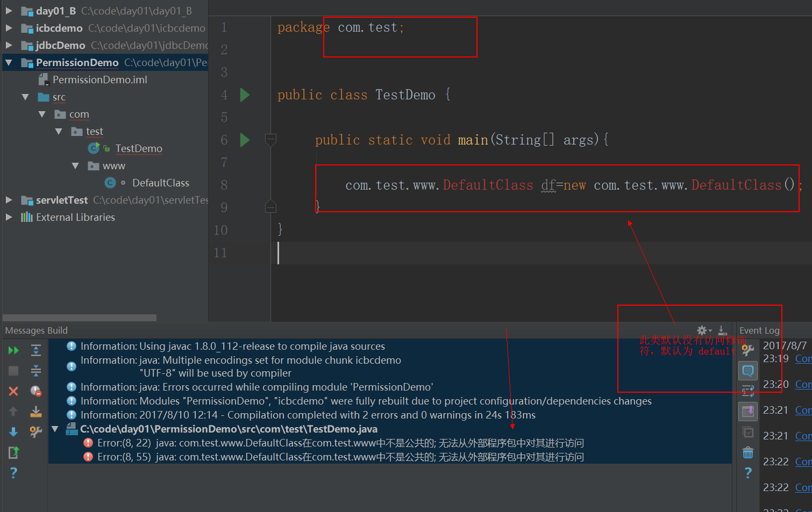Open Event Log settings wrench icon
The image size is (812, 512).
coord(748,350)
